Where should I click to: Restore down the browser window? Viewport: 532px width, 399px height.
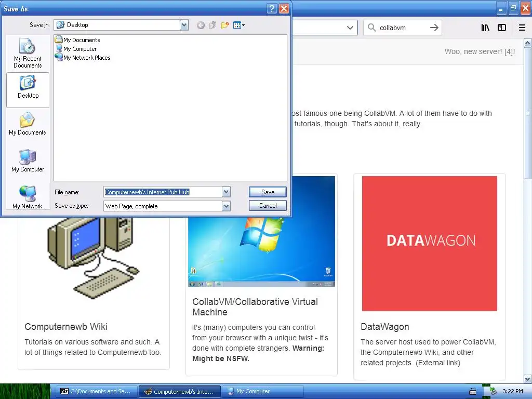(513, 8)
